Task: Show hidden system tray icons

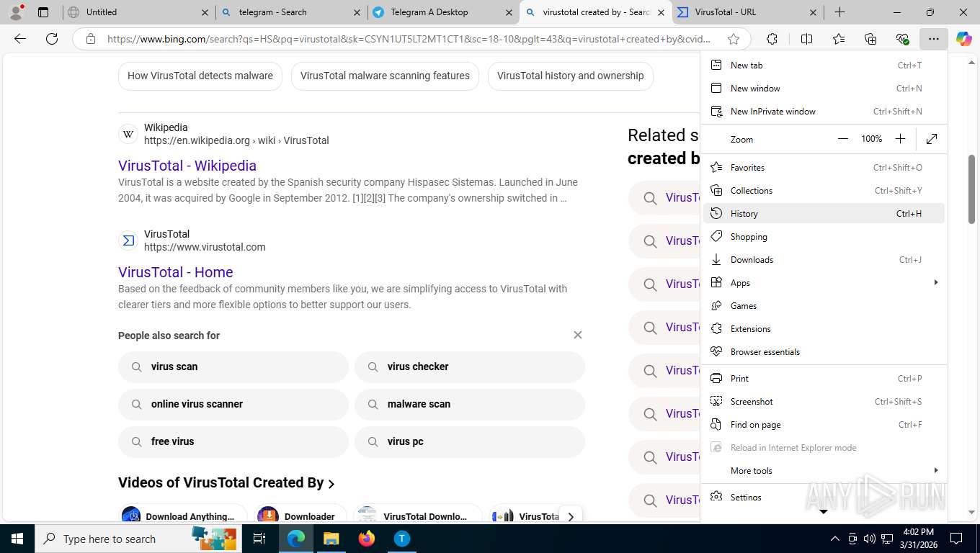Action: pyautogui.click(x=834, y=539)
